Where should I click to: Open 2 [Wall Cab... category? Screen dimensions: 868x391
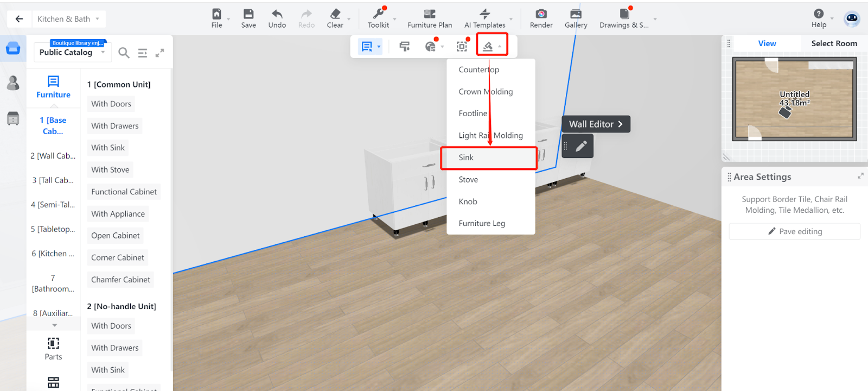point(53,156)
